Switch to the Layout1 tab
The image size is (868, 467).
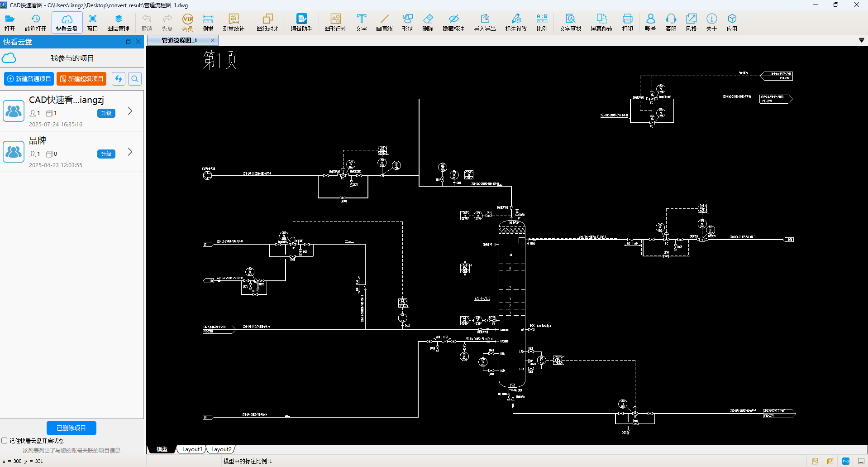pyautogui.click(x=192, y=449)
